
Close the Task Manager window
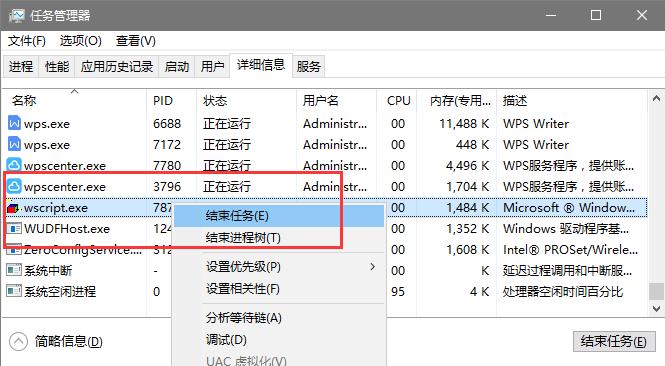point(642,15)
